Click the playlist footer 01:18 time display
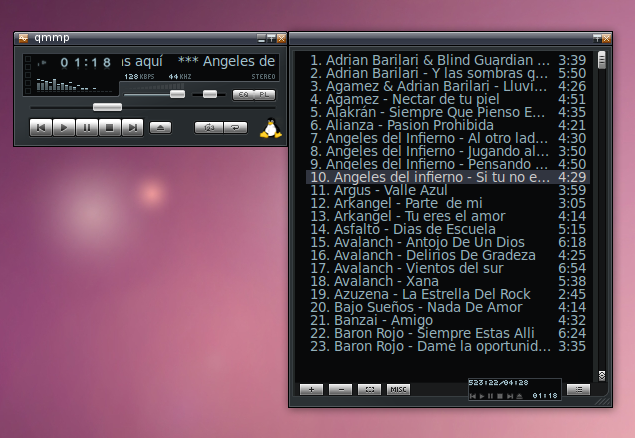 pyautogui.click(x=545, y=395)
